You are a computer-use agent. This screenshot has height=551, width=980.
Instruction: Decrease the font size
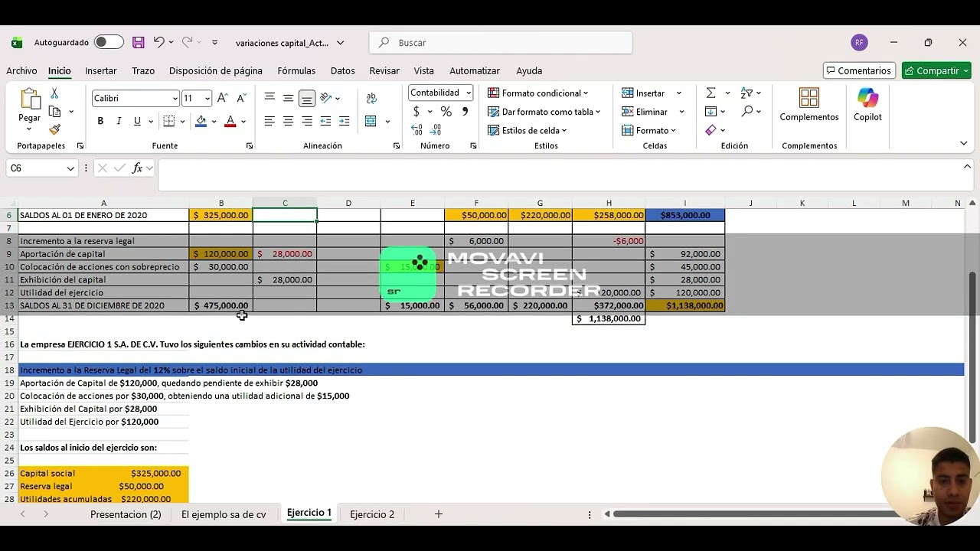tap(241, 98)
